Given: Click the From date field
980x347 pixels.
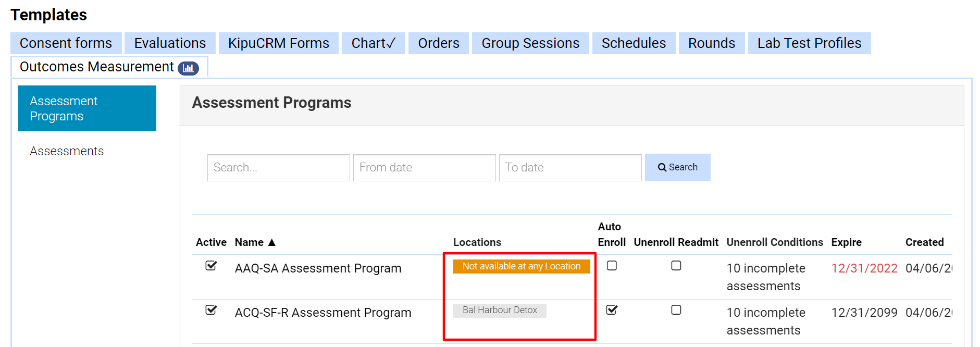Looking at the screenshot, I should coord(424,168).
